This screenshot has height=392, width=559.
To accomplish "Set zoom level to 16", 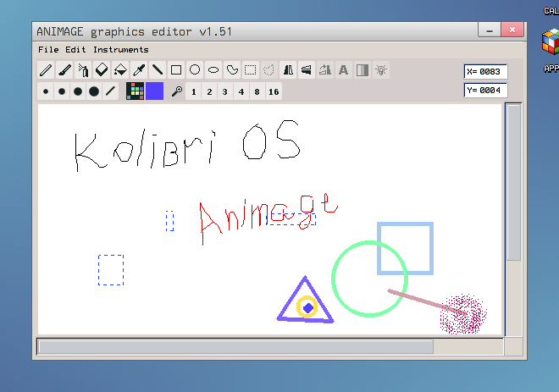I will click(x=274, y=92).
